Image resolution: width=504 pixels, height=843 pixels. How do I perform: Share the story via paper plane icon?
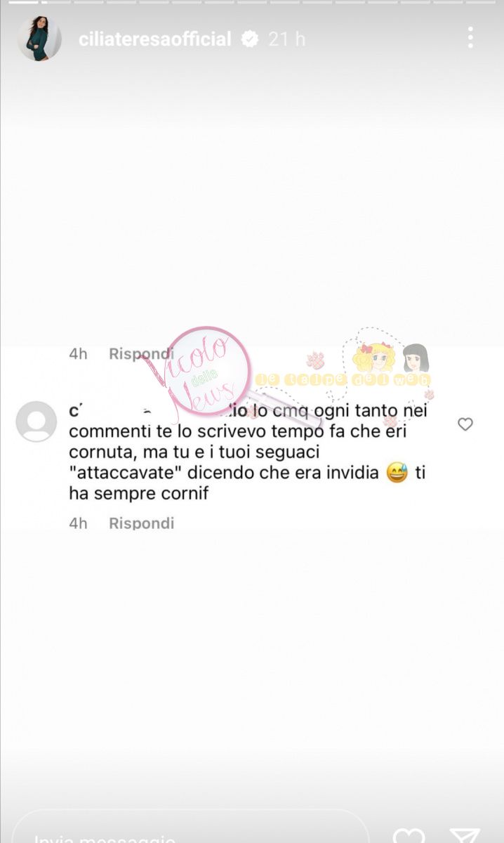click(463, 835)
